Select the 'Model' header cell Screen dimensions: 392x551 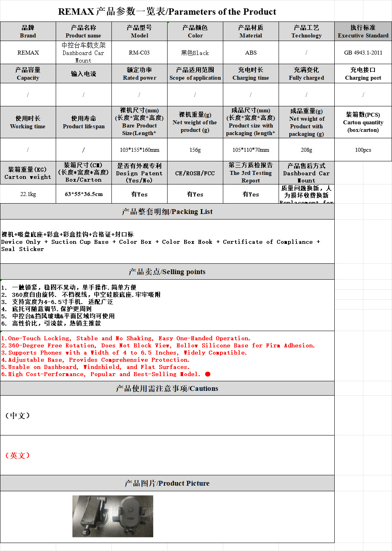pyautogui.click(x=139, y=31)
